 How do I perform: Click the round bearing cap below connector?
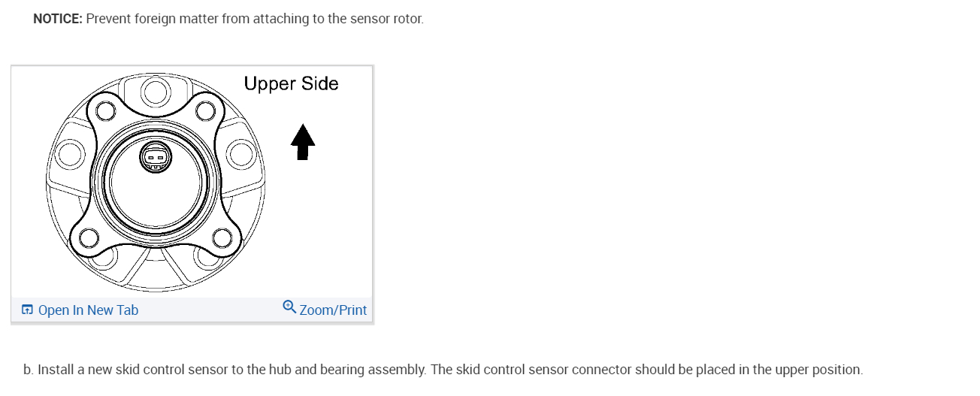coord(156,195)
